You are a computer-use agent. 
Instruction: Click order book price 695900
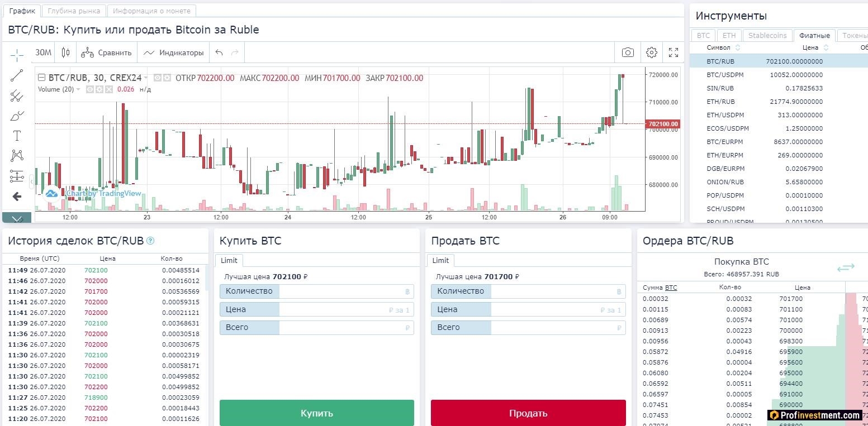click(791, 352)
